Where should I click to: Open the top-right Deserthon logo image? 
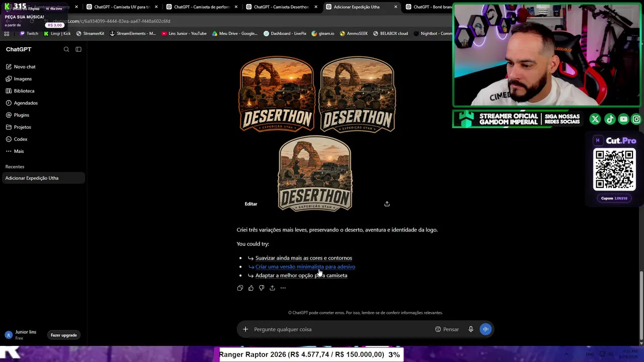click(x=358, y=94)
